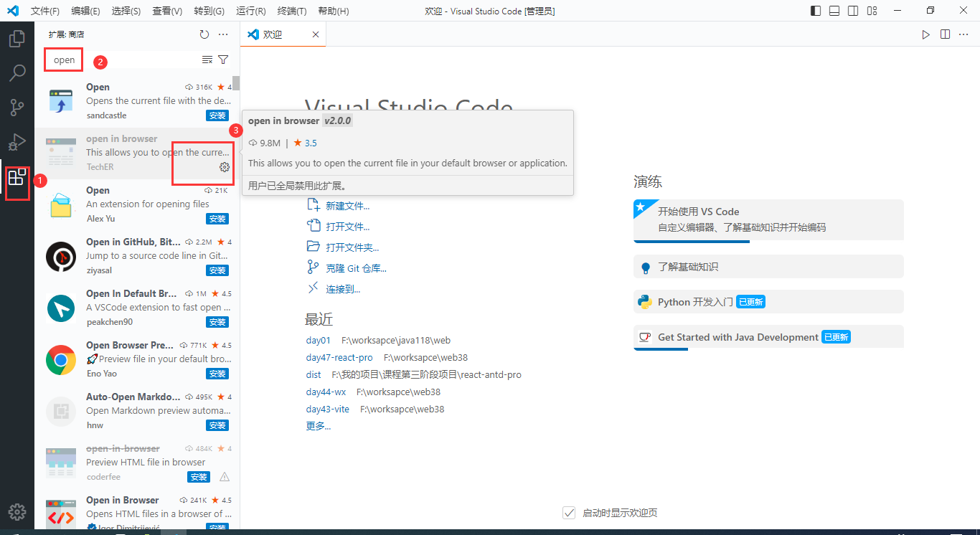
Task: Install Open Browser Preview by Eno Yao
Action: tap(217, 374)
